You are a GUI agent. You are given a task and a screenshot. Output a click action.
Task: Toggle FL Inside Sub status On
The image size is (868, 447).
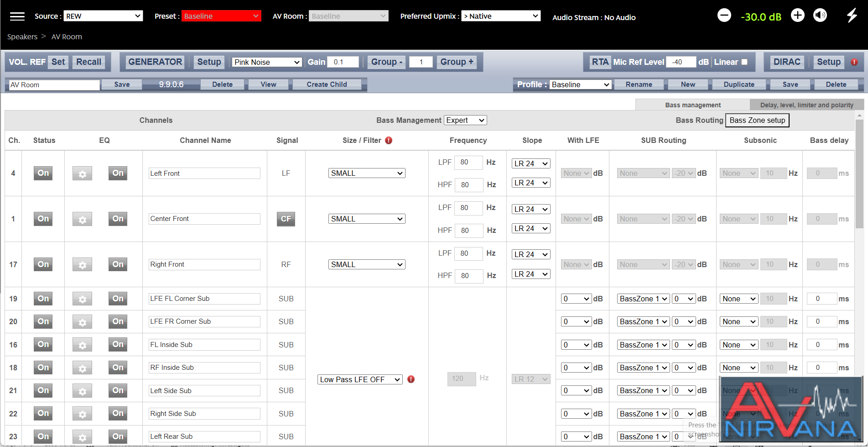click(x=43, y=345)
